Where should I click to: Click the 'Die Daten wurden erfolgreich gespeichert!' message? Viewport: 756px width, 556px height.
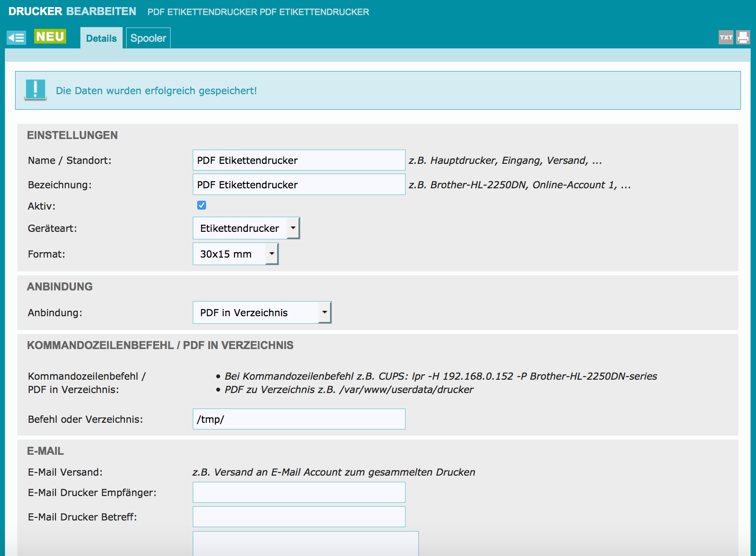click(156, 91)
